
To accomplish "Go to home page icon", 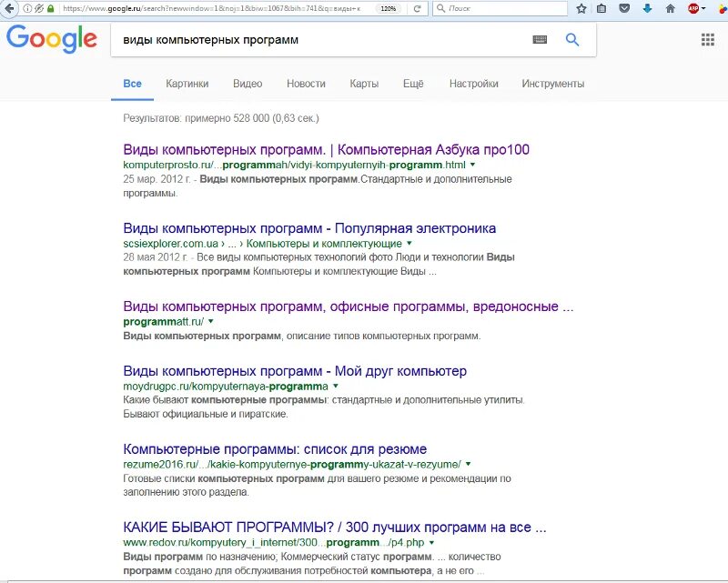I will (x=670, y=8).
